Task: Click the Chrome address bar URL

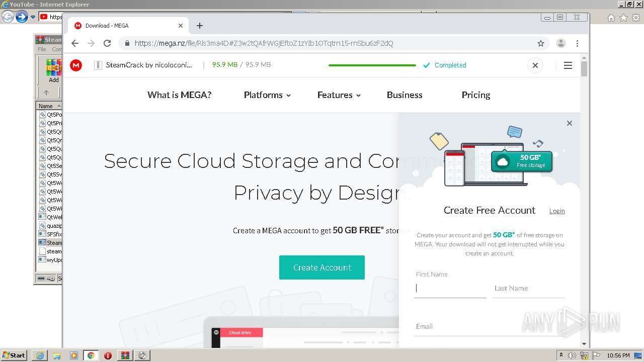Action: [x=264, y=43]
